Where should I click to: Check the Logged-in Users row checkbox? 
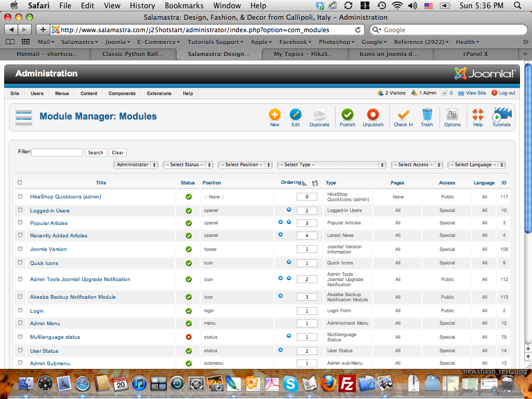20,210
